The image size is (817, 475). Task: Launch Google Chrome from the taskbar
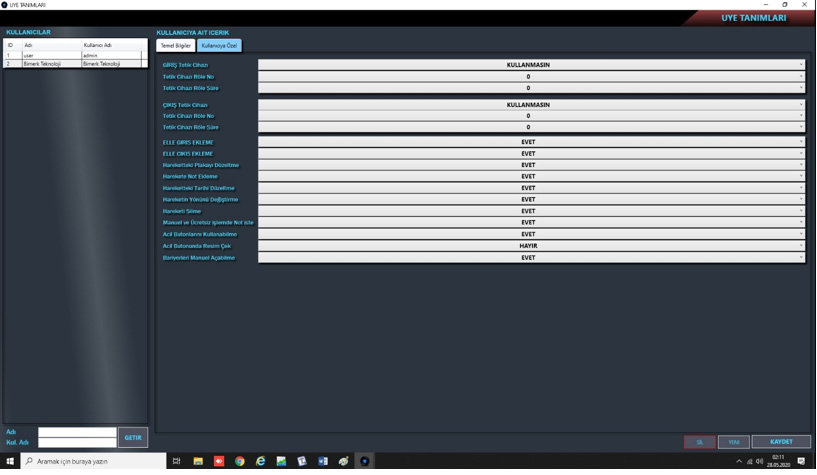[240, 461]
